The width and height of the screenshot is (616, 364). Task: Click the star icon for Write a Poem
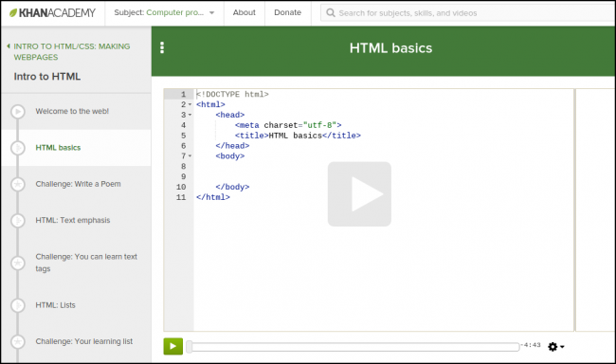click(18, 184)
